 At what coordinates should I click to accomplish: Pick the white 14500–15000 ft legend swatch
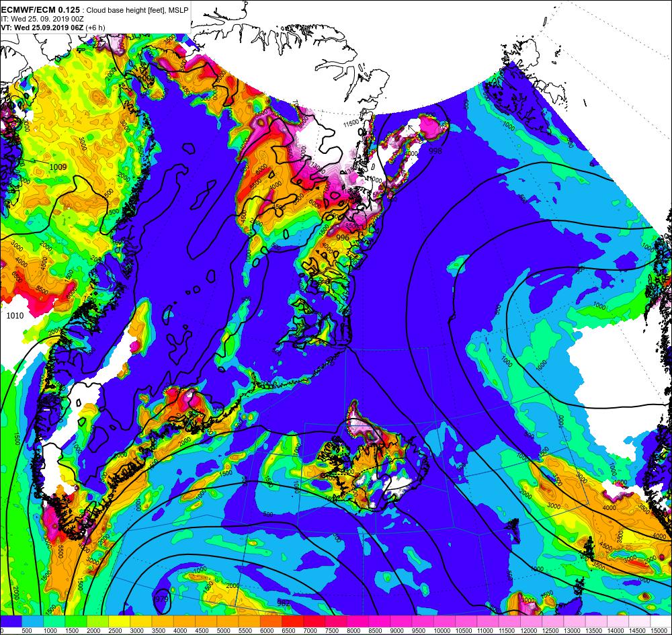point(640,622)
